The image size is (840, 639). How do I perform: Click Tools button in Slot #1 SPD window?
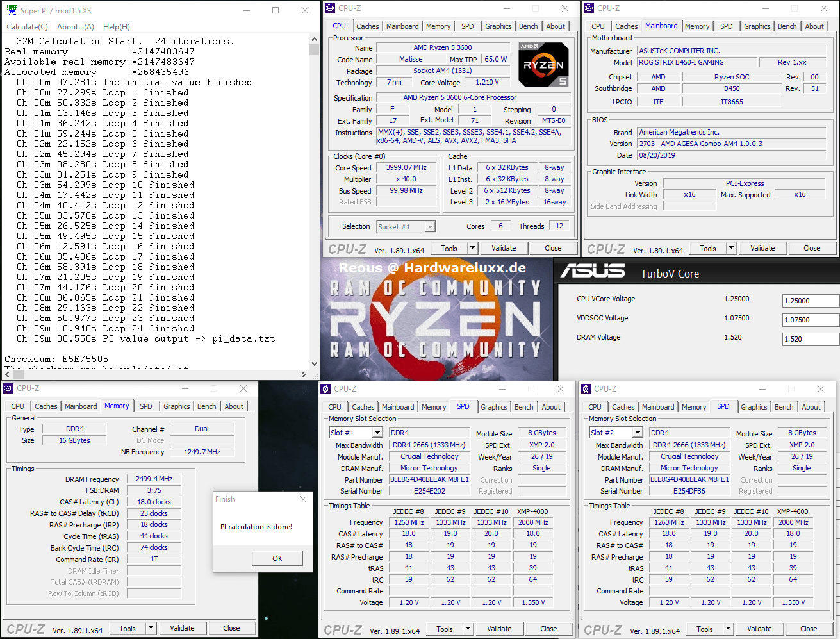445,629
